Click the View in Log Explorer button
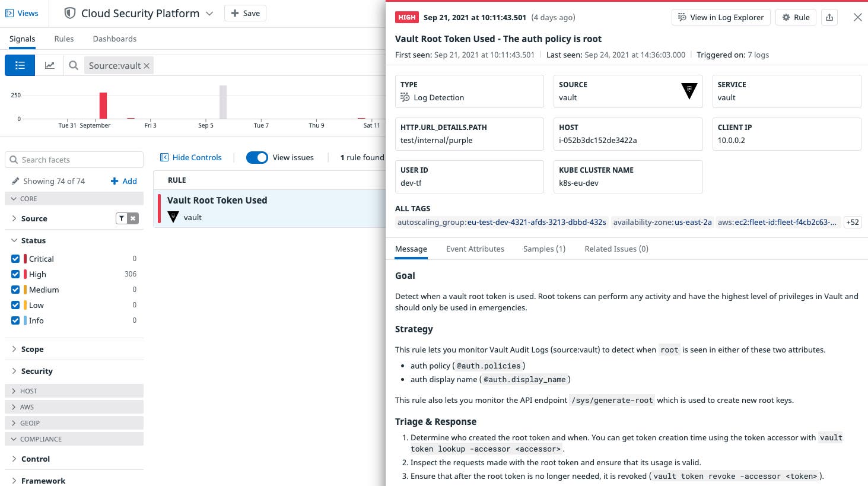The image size is (868, 486). point(720,17)
